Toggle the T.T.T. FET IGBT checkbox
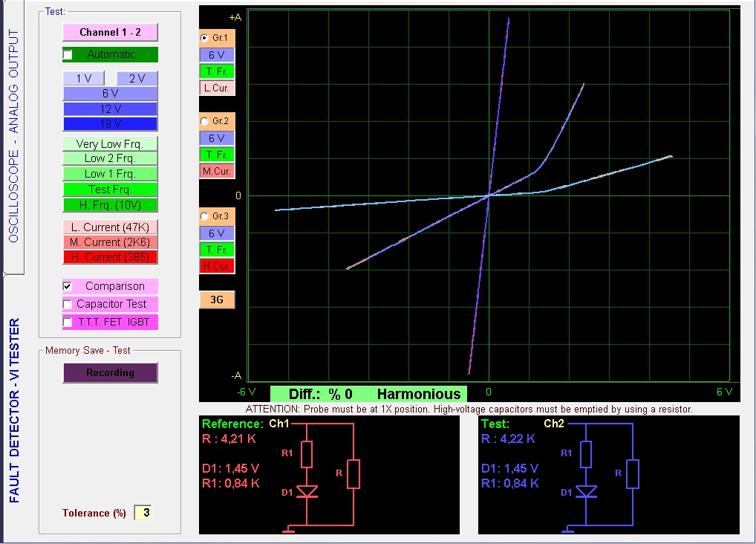 (68, 323)
